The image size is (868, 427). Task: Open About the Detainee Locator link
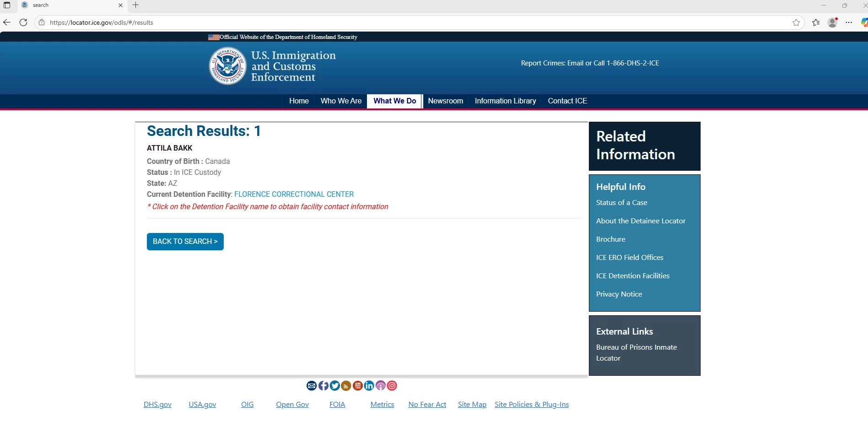point(641,221)
